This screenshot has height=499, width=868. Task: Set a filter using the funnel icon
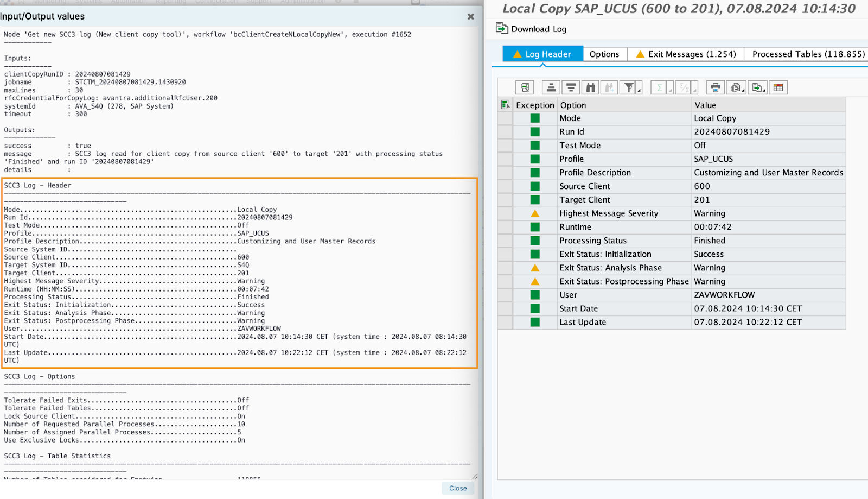629,87
